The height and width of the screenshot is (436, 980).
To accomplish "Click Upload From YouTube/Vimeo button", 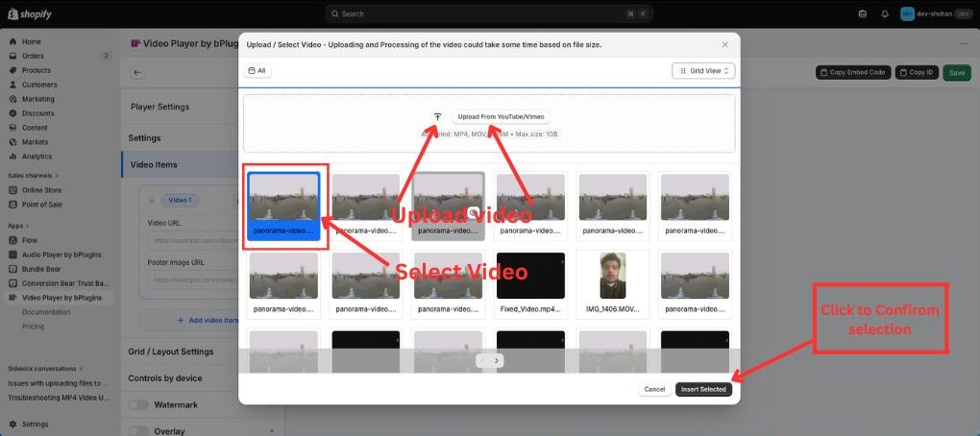I will click(x=501, y=116).
